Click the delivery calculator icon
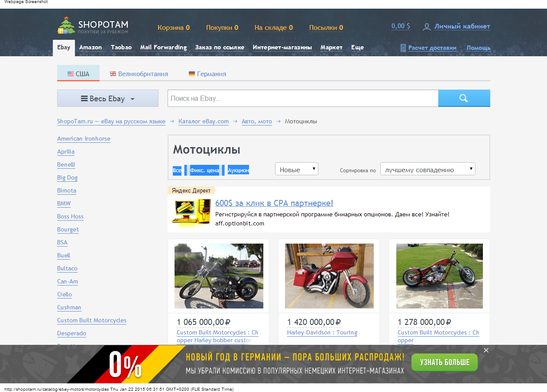 click(x=403, y=48)
